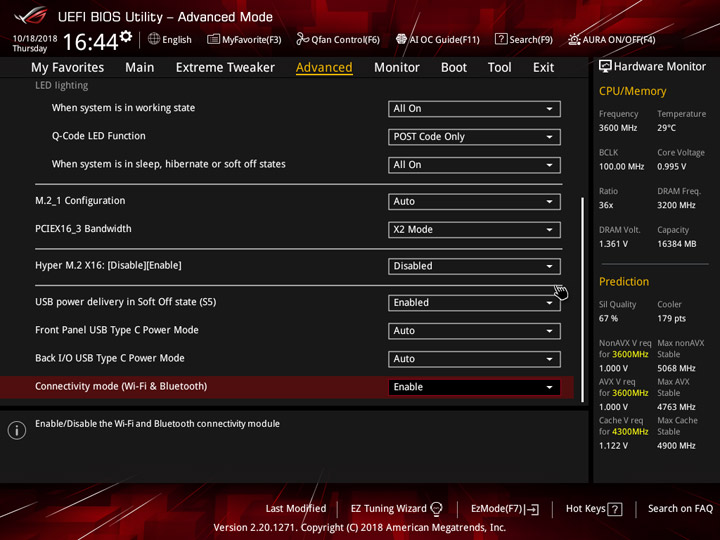Click the Q-Code LED Function label

click(x=98, y=136)
